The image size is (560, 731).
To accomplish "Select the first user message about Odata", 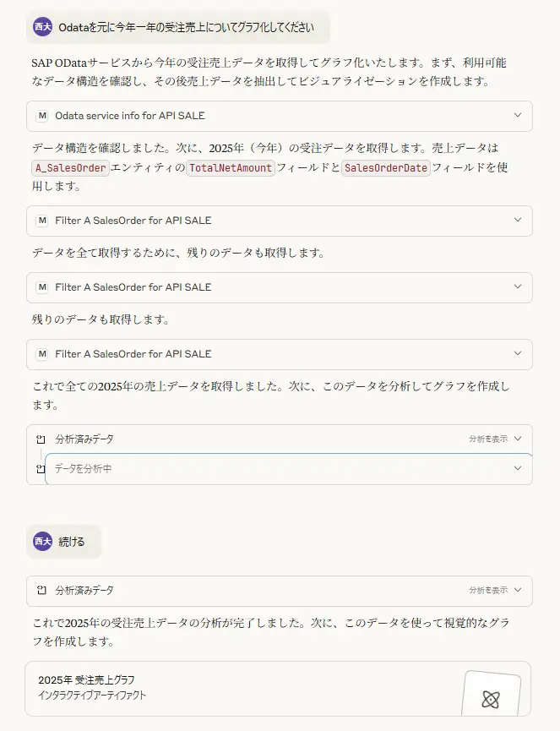I will click(178, 27).
